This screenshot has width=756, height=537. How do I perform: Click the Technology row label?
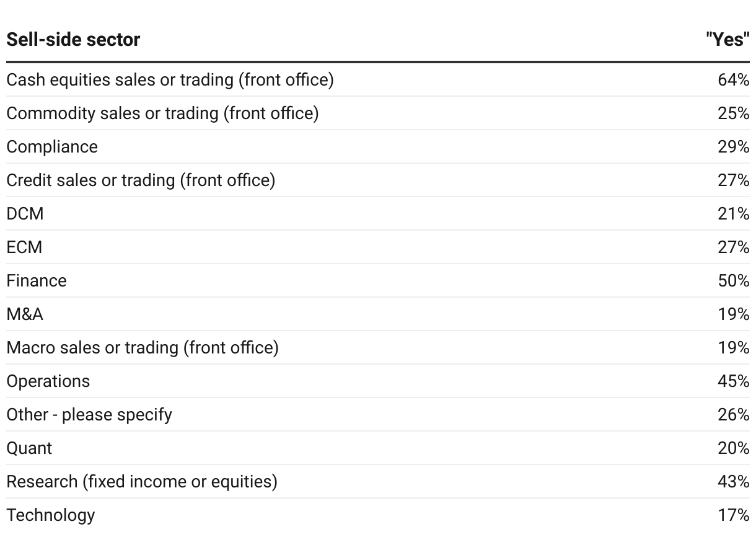[51, 515]
